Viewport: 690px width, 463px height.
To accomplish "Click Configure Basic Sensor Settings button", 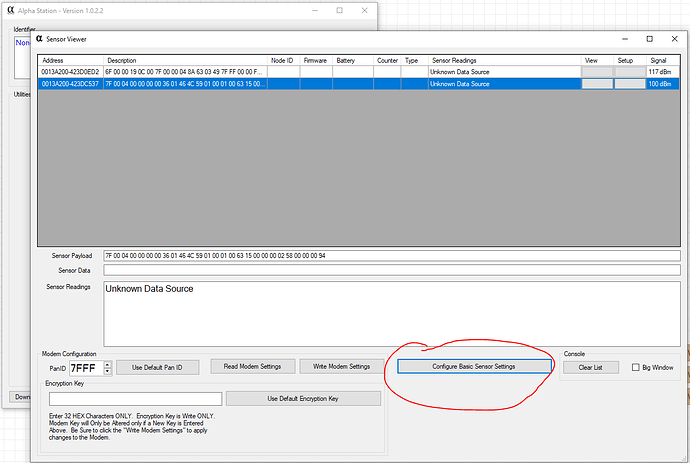I will click(474, 366).
